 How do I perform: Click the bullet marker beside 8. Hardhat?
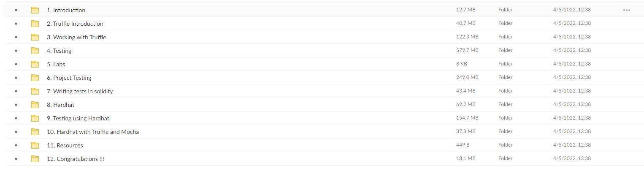(16, 105)
